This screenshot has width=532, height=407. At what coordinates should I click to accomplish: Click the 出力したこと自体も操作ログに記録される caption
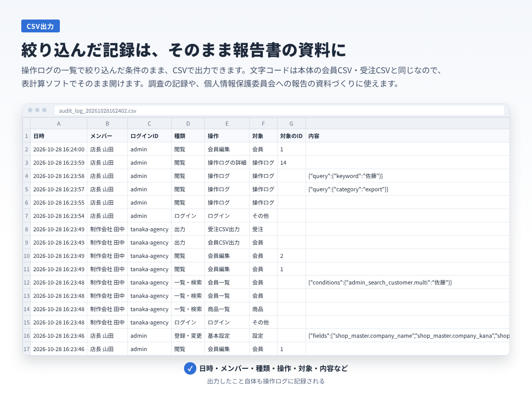pyautogui.click(x=266, y=381)
